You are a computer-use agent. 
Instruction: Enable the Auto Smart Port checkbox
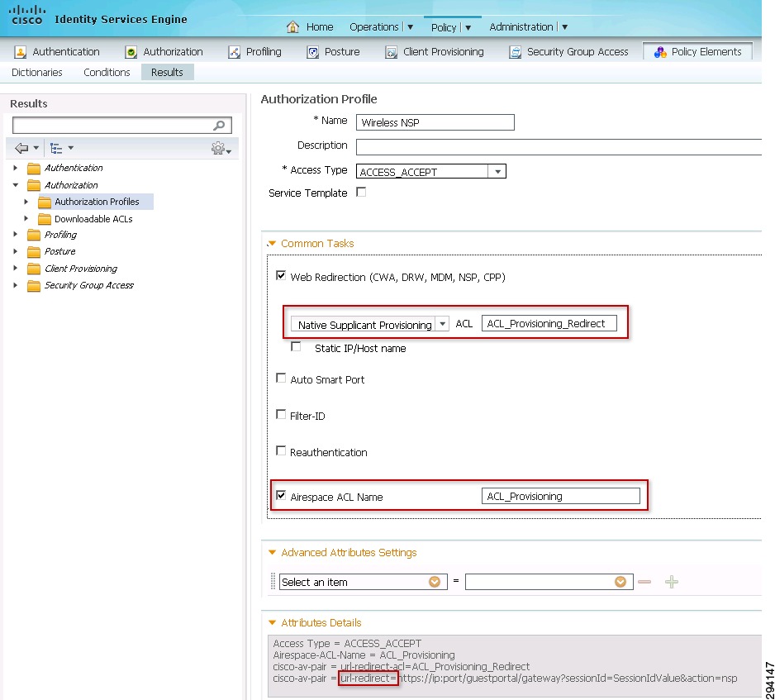[x=281, y=379]
